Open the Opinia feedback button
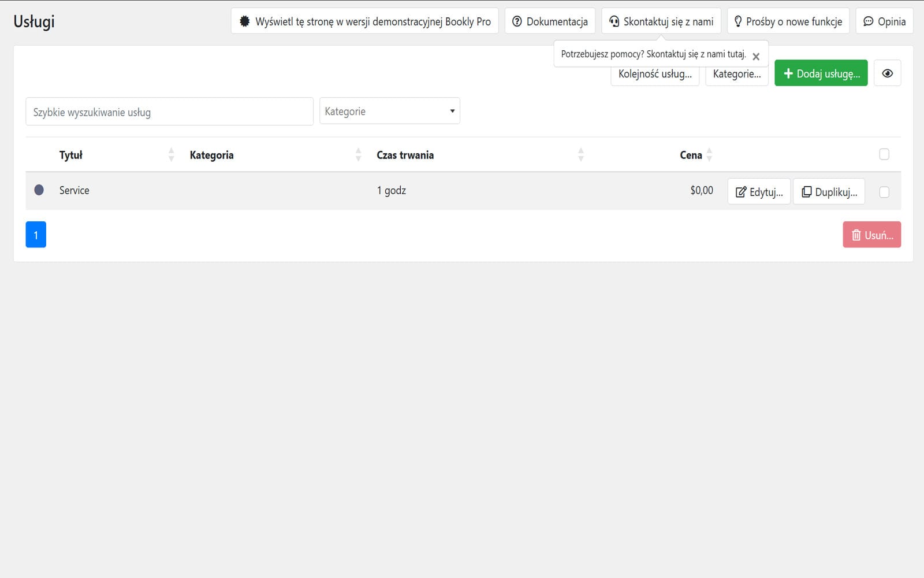The width and height of the screenshot is (924, 578). click(884, 21)
